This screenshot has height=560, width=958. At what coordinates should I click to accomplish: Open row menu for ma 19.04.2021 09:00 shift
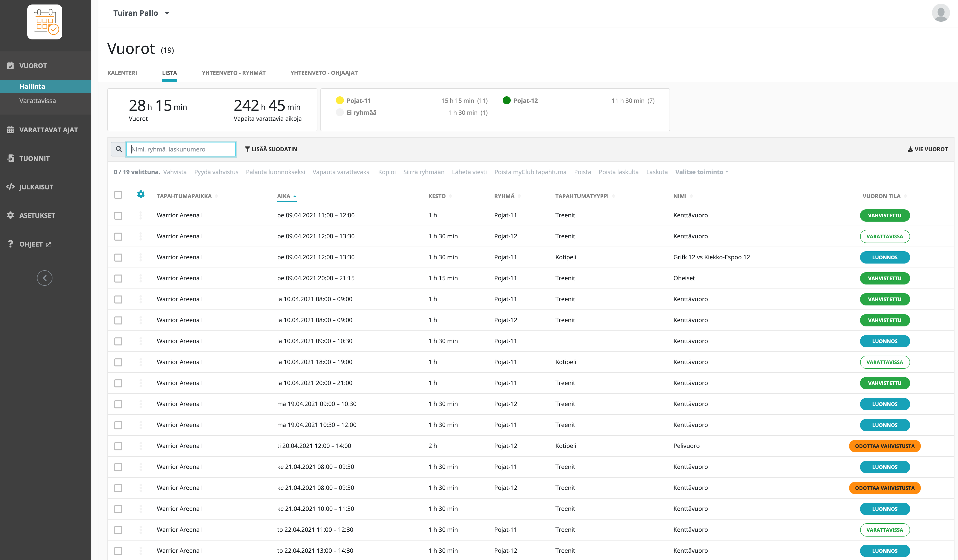(x=141, y=404)
